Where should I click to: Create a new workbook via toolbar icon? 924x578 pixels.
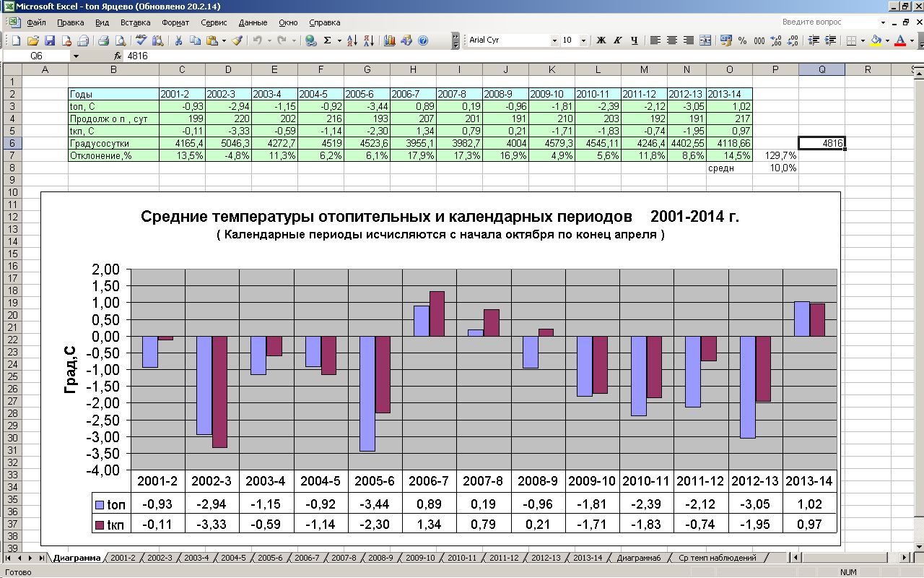pos(15,40)
